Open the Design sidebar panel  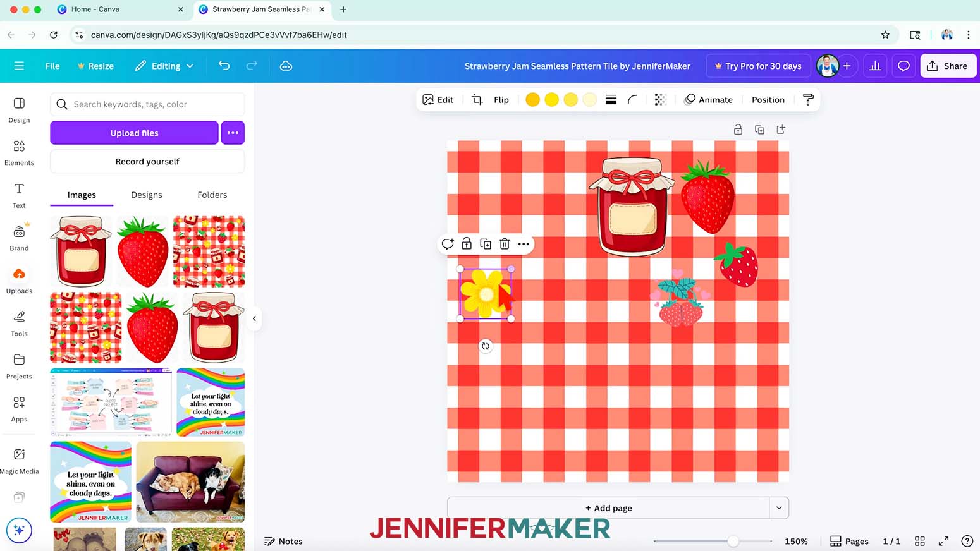pyautogui.click(x=19, y=110)
